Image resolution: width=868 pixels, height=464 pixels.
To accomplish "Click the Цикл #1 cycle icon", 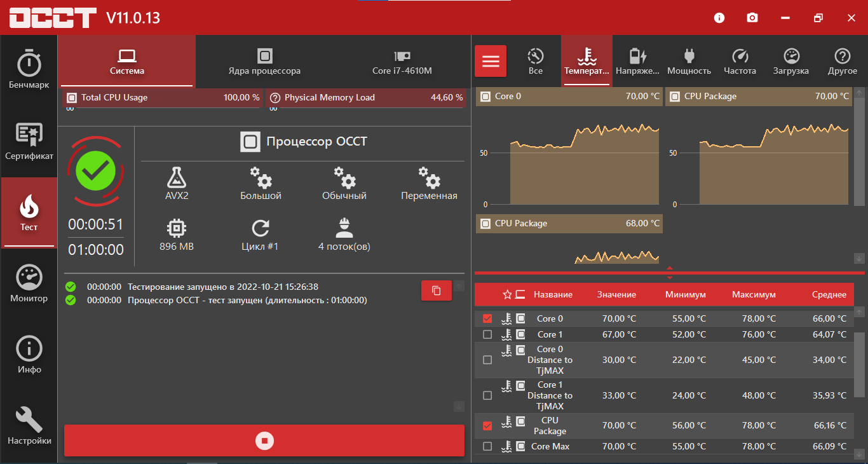I will pyautogui.click(x=261, y=228).
